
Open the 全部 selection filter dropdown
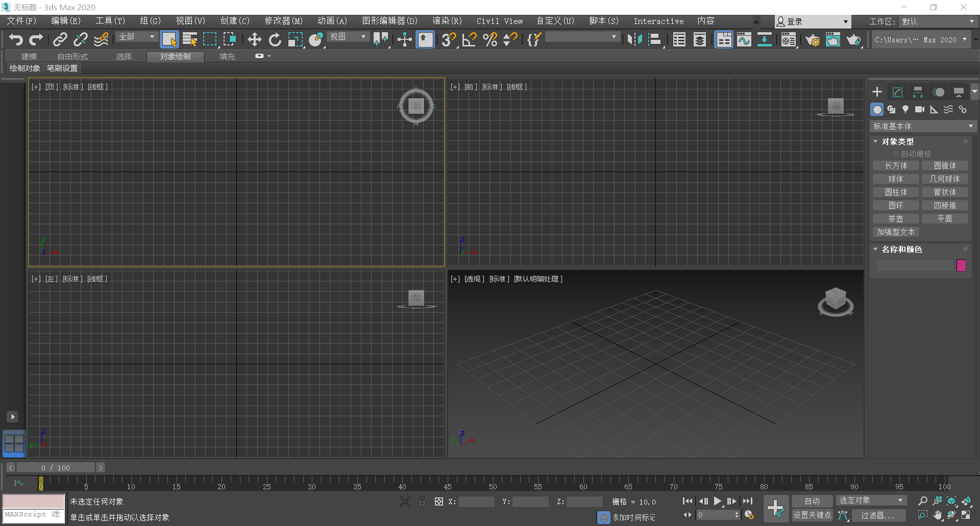click(x=136, y=37)
